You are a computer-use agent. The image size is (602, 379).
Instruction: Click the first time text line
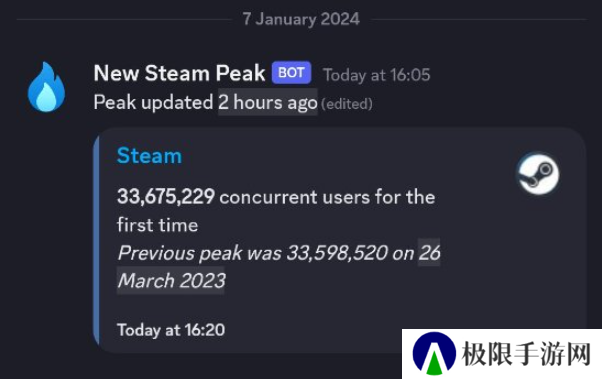(x=157, y=225)
